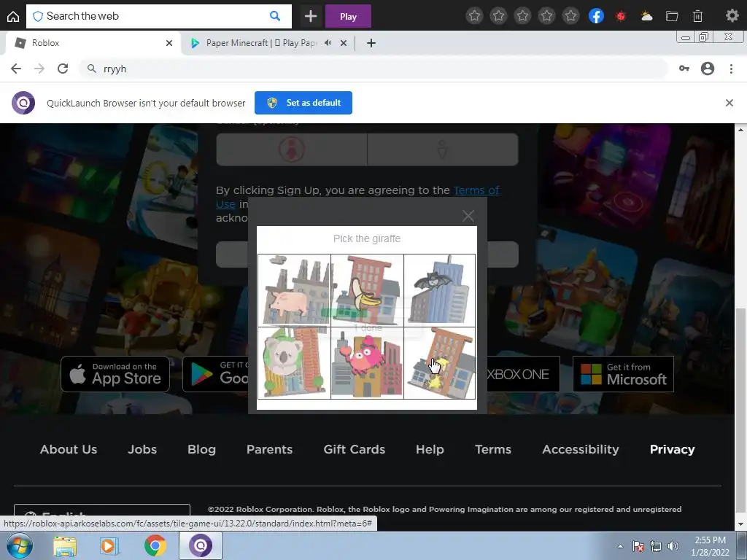Open the Privacy footer link
The image size is (747, 560).
tap(672, 449)
